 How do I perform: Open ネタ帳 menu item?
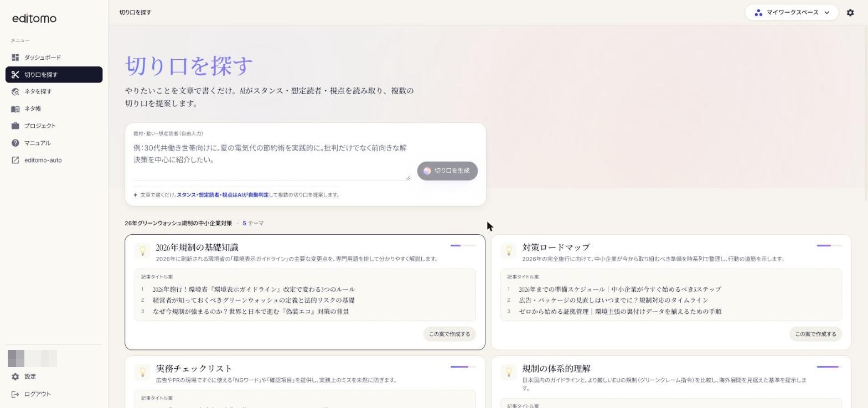[54, 109]
